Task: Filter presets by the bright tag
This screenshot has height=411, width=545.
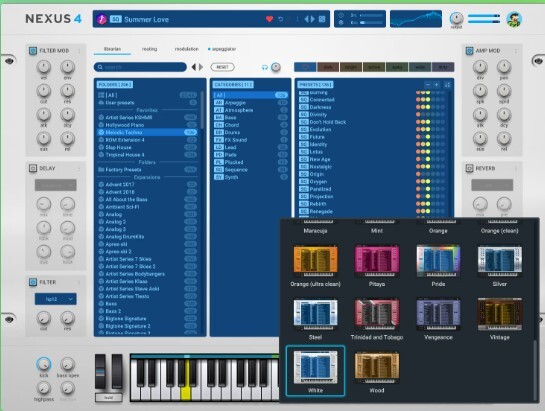Action: point(351,67)
